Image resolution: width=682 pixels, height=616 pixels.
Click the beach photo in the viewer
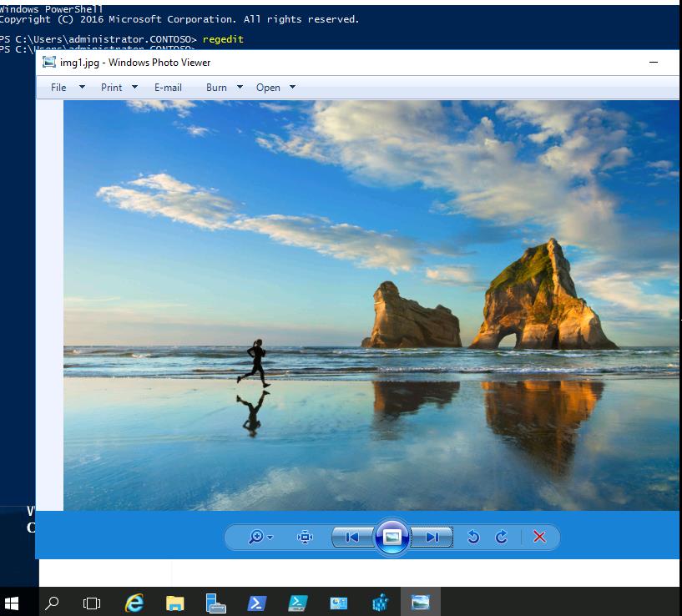coord(371,305)
